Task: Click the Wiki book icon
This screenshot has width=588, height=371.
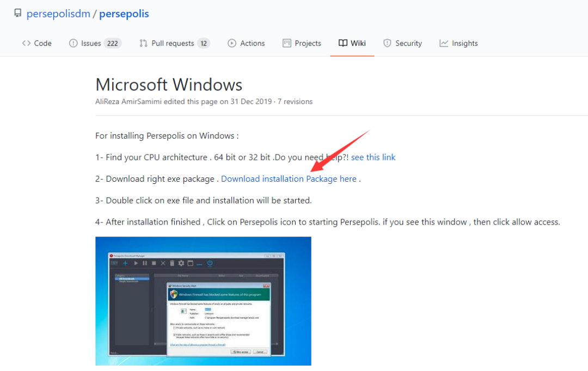Action: click(343, 43)
